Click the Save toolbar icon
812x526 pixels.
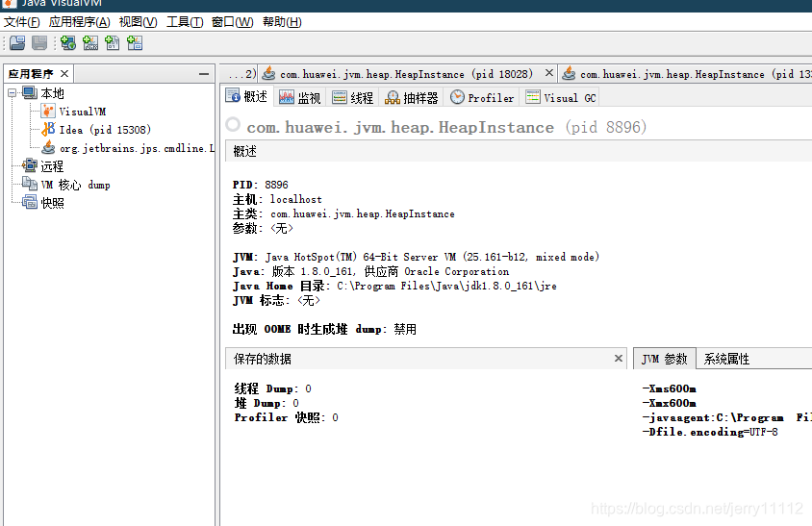[39, 43]
